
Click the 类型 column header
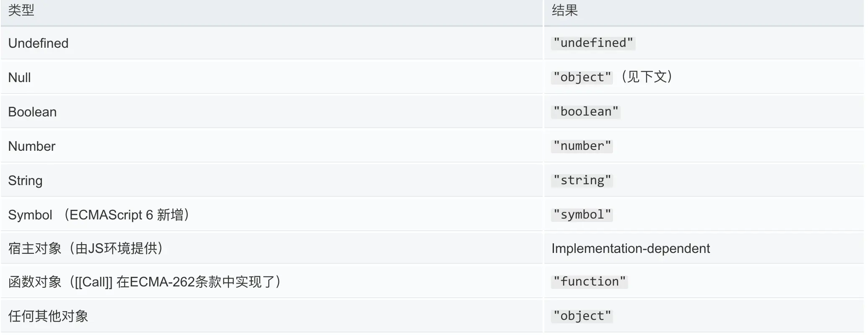point(21,10)
